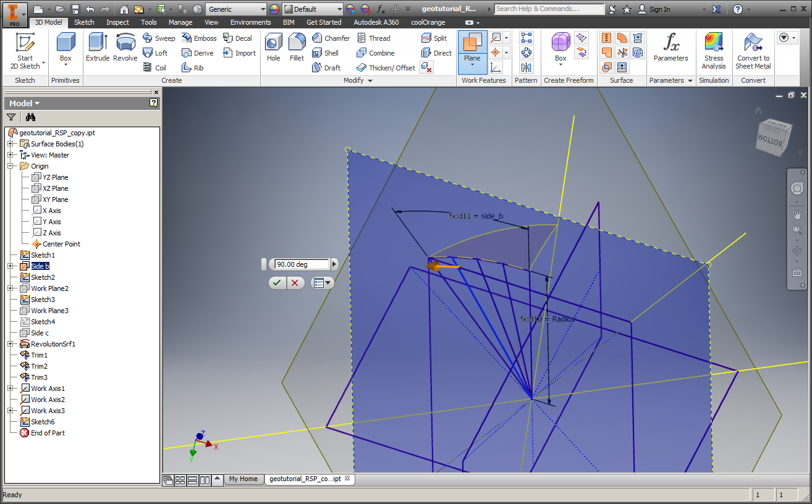The width and height of the screenshot is (812, 504).
Task: Switch to the Sketch ribbon tab
Action: (85, 22)
